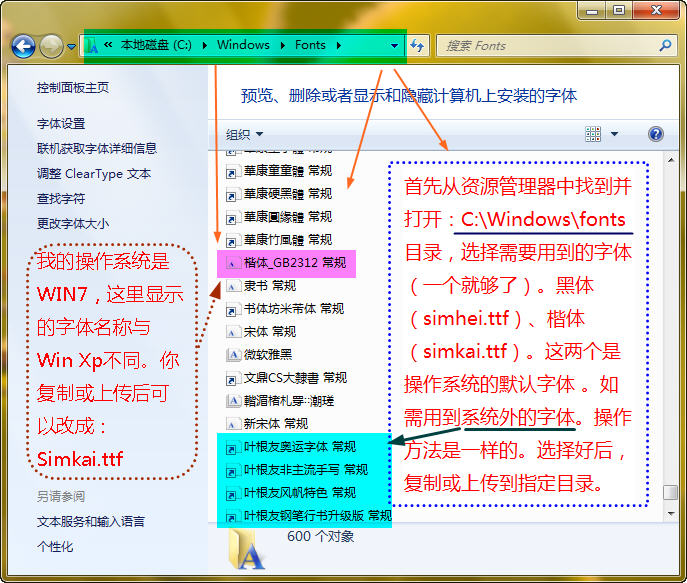Expand arrow after Windows breadcrumb
This screenshot has width=687, height=583.
click(x=283, y=46)
